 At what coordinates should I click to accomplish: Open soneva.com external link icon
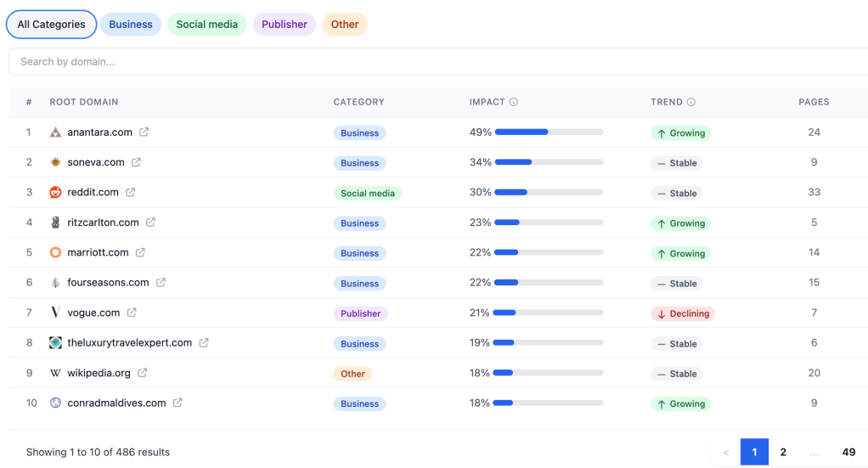click(x=136, y=162)
